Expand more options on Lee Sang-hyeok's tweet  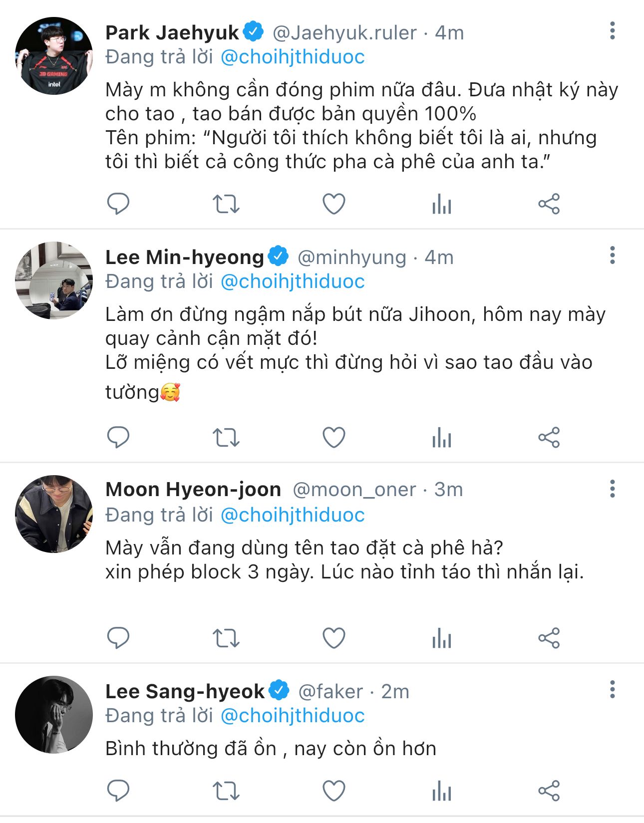coord(612,690)
